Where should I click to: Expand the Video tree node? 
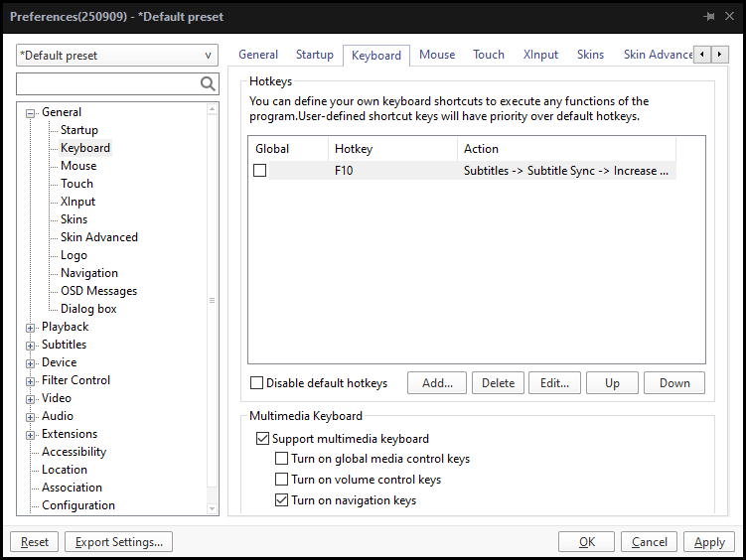point(31,399)
